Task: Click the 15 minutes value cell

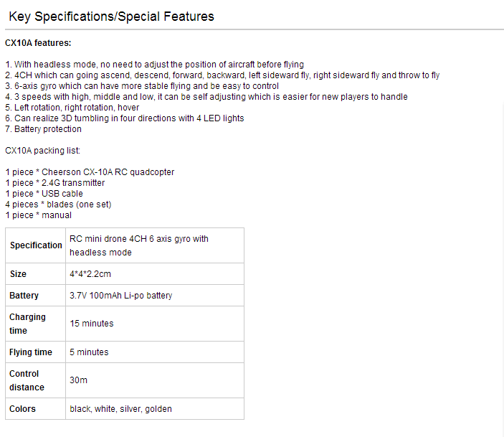Action: (155, 324)
